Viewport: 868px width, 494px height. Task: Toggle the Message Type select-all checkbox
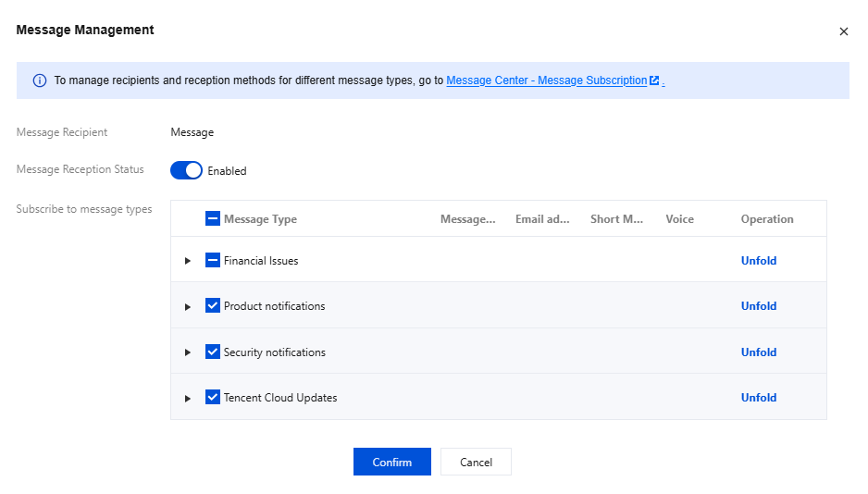click(x=213, y=219)
